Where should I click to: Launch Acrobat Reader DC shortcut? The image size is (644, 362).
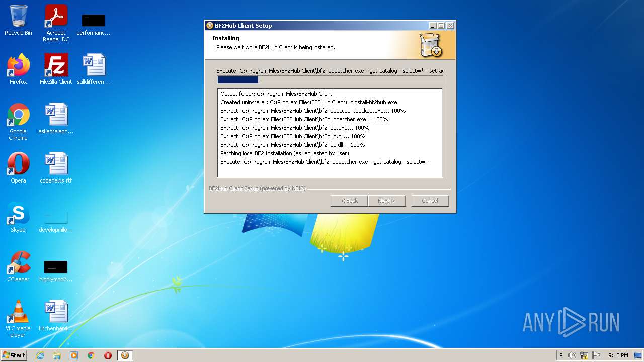click(56, 23)
